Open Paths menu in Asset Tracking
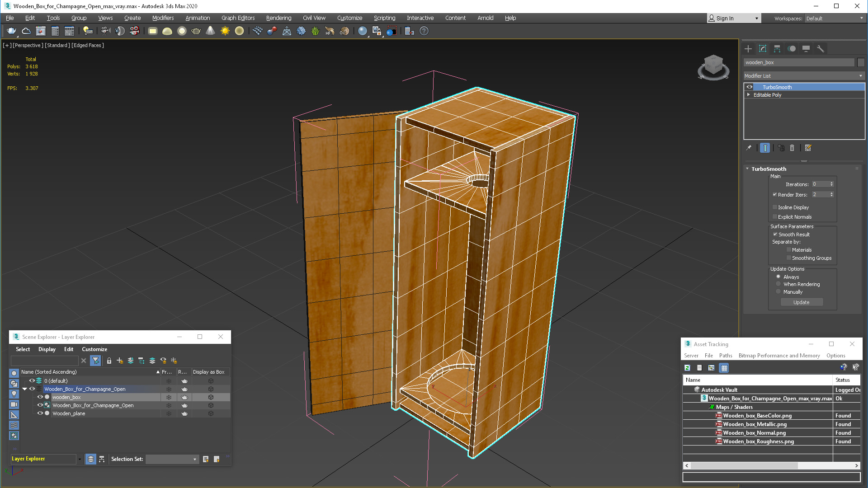Viewport: 868px width, 488px height. (x=726, y=356)
